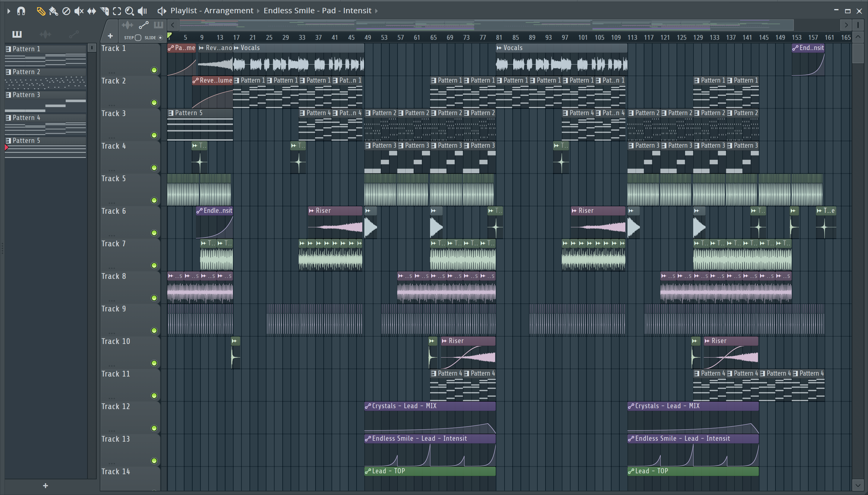This screenshot has height=495, width=868.
Task: Select the Track 1 header label
Action: point(114,48)
